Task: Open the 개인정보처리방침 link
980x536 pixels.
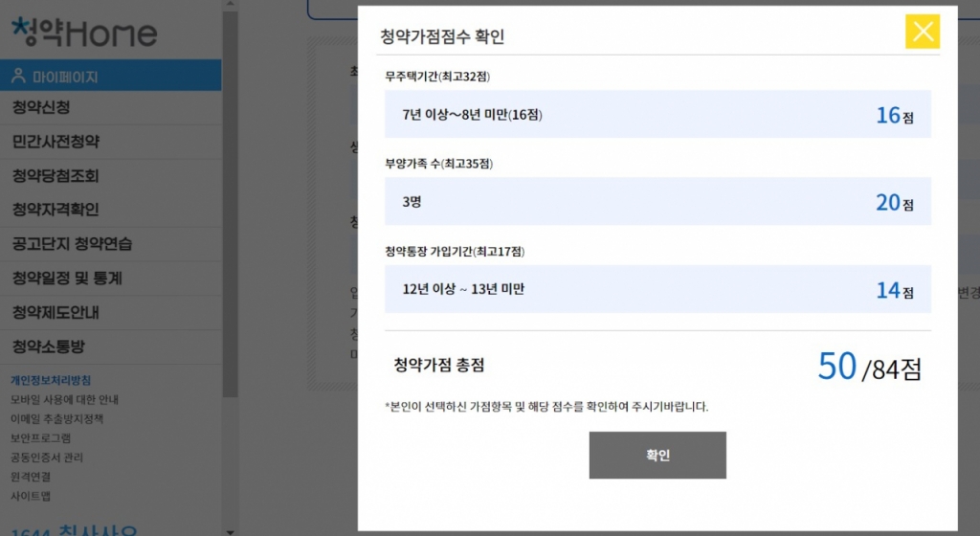Action: (51, 380)
